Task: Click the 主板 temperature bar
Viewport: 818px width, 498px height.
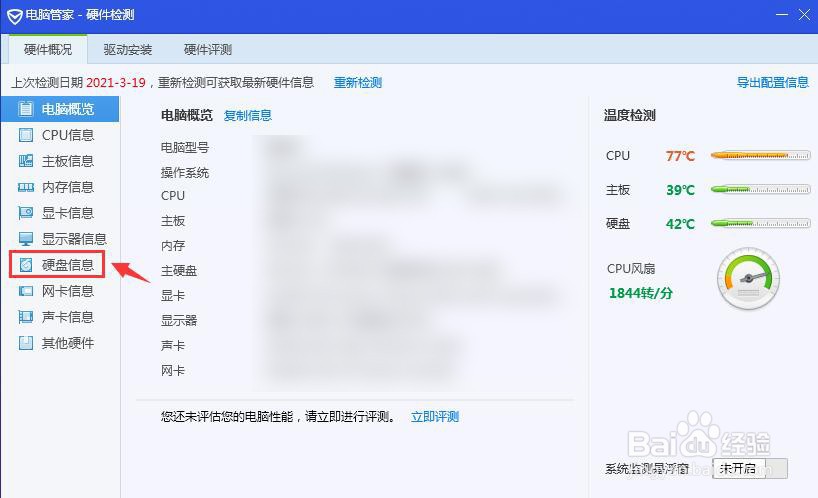Action: coord(761,189)
